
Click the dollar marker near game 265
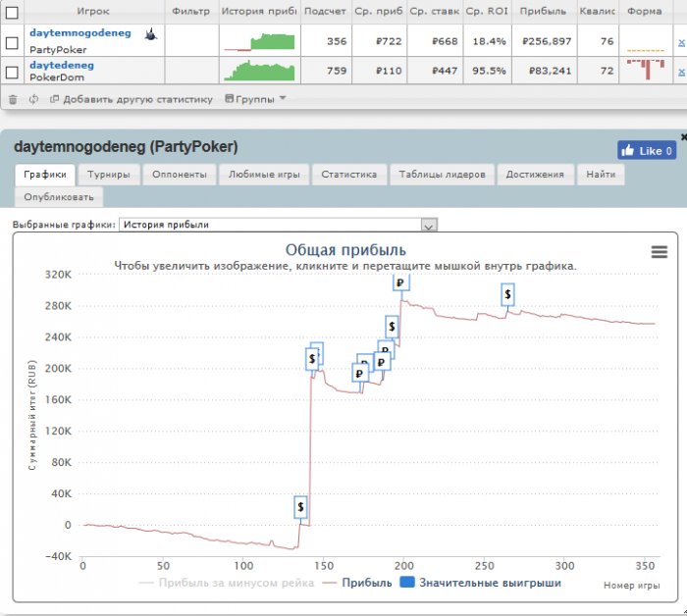507,294
